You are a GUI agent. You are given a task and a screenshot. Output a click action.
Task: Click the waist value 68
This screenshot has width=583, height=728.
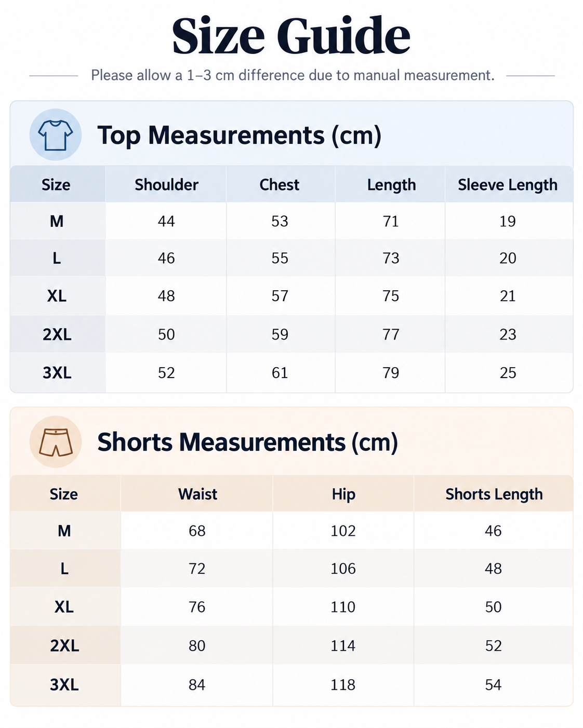197,531
